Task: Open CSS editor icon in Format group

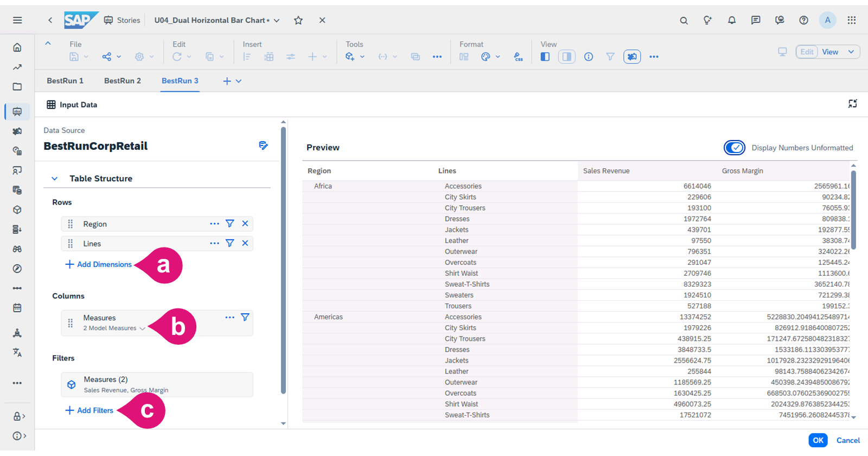Action: pyautogui.click(x=519, y=56)
